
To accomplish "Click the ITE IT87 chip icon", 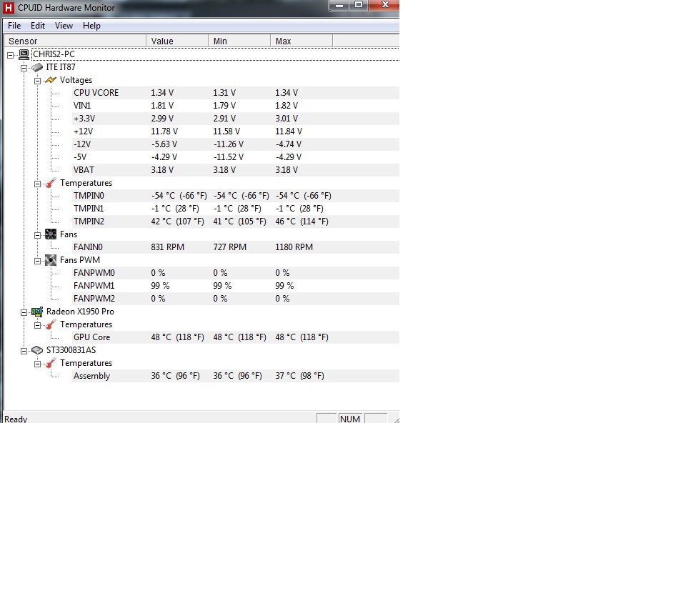I will click(37, 67).
